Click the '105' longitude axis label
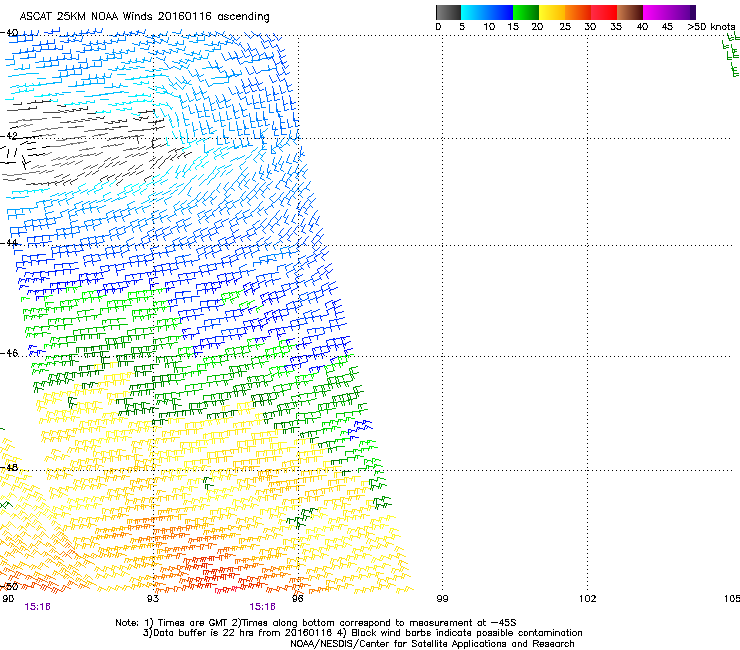The width and height of the screenshot is (740, 650). click(x=732, y=599)
